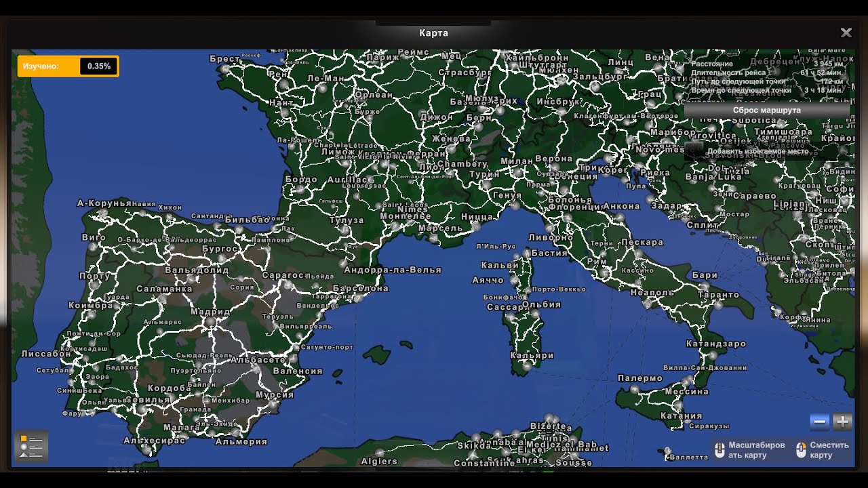Image resolution: width=868 pixels, height=488 pixels.
Task: Click the Кальяри city label on Sardinia
Action: pos(532,355)
